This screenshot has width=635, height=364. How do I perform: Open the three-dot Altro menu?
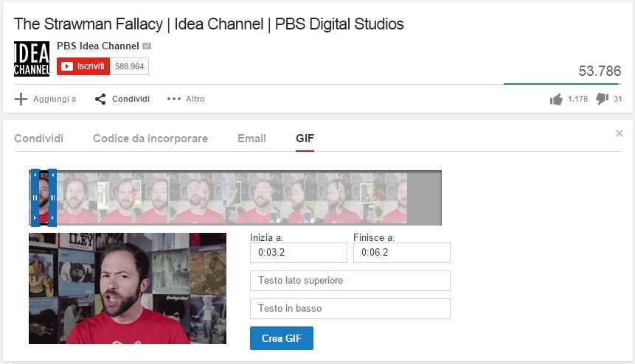point(174,99)
